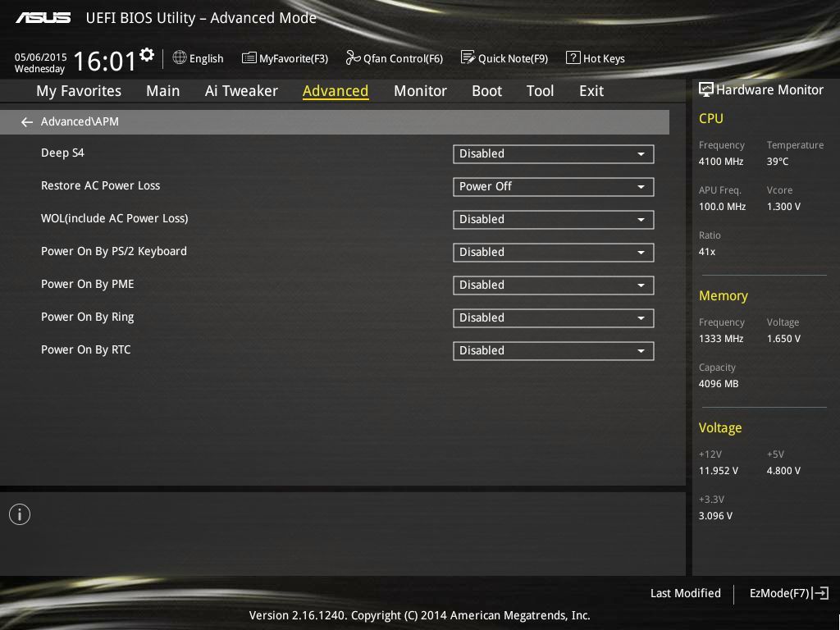This screenshot has width=840, height=630.
Task: Click the ASUS logo
Action: coord(43,18)
